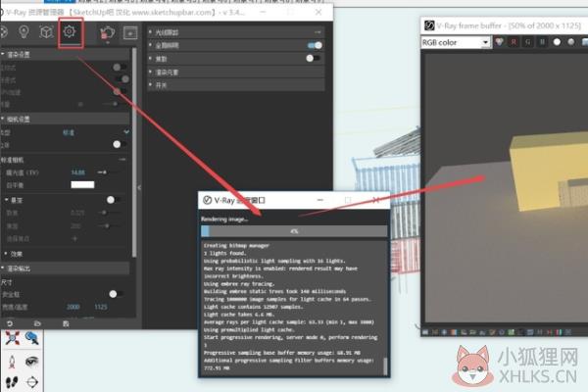Collapse the Camera settings section header
The image size is (588, 392).
tap(65, 120)
